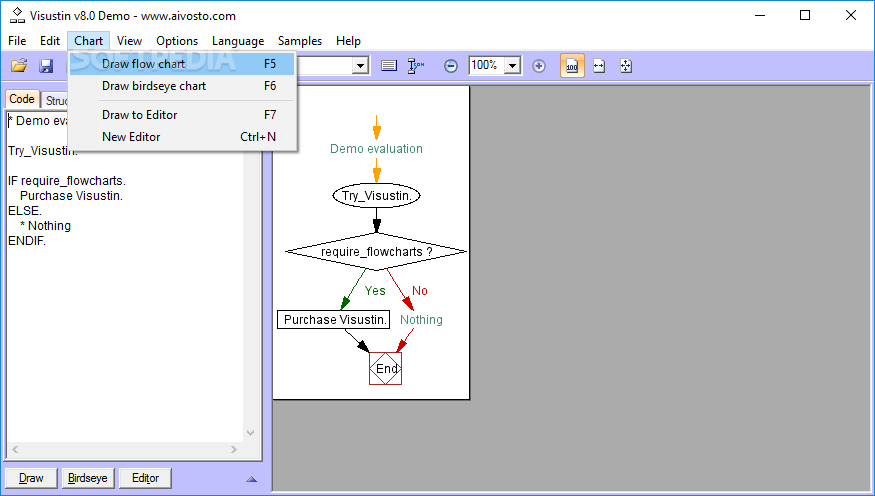The width and height of the screenshot is (875, 496).
Task: Click the Draw button
Action: [x=31, y=478]
